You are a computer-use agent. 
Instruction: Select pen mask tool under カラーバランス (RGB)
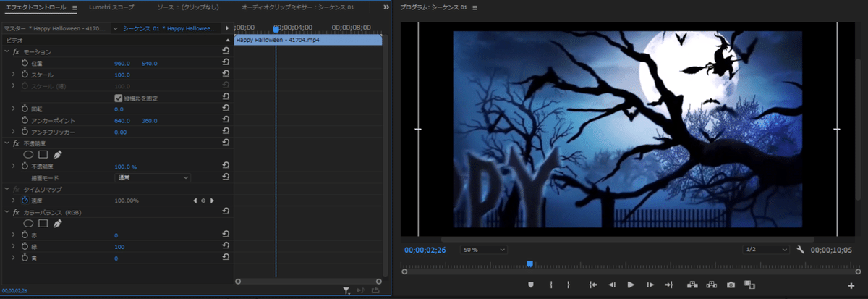point(57,223)
